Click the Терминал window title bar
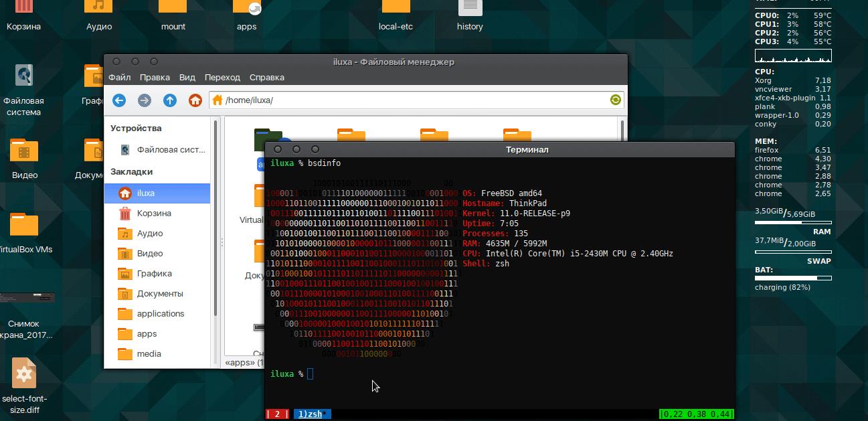This screenshot has width=868, height=421. point(500,149)
